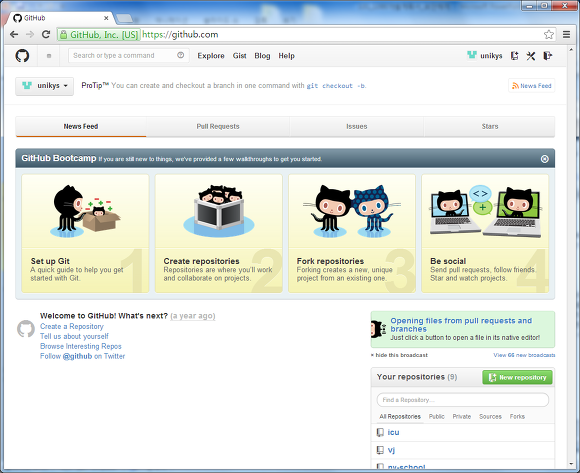Open the Stars tab
The image size is (580, 473).
click(x=490, y=126)
